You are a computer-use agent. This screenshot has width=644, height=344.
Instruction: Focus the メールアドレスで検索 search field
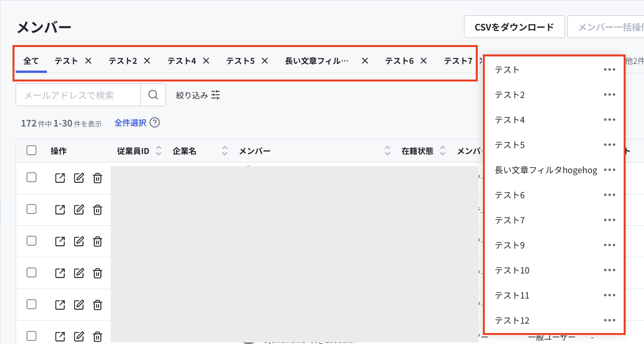point(78,95)
